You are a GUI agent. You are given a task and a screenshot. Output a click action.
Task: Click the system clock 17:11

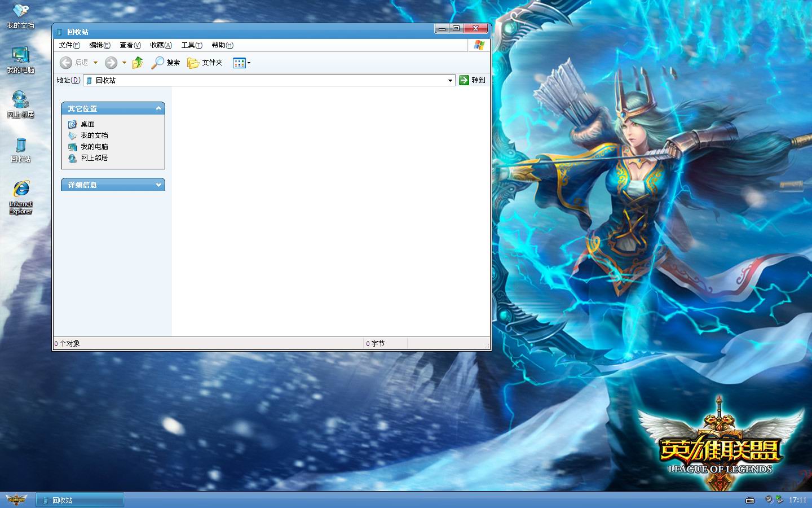(797, 500)
